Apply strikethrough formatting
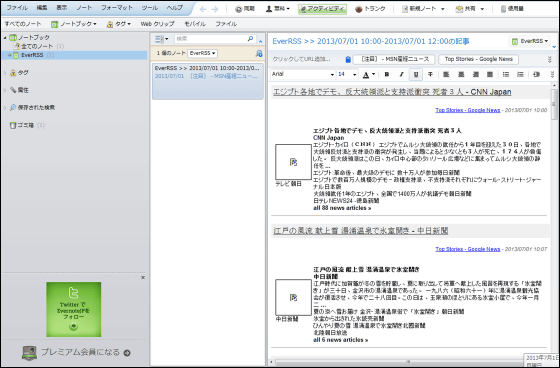Image resolution: width=560 pixels, height=368 pixels. [430, 74]
